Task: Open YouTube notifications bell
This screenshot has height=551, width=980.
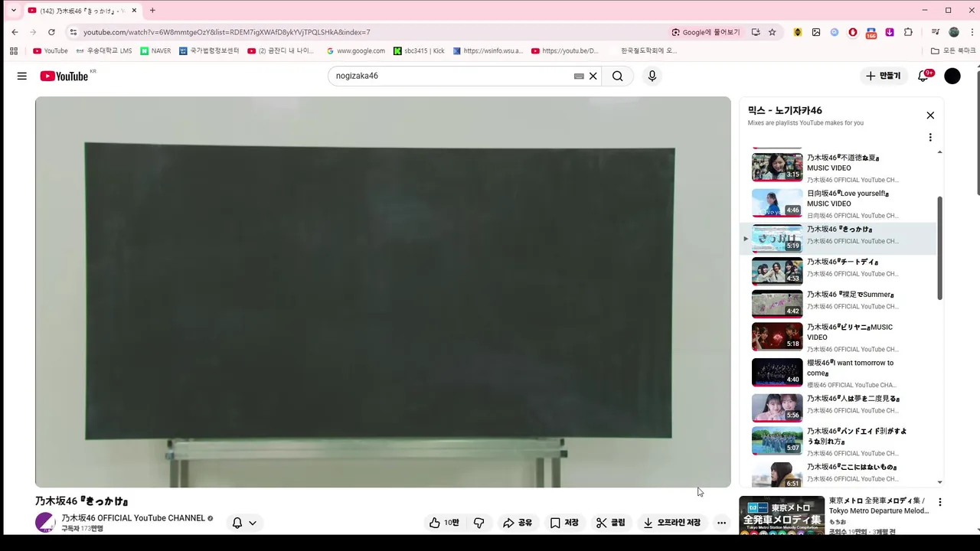Action: (x=923, y=76)
